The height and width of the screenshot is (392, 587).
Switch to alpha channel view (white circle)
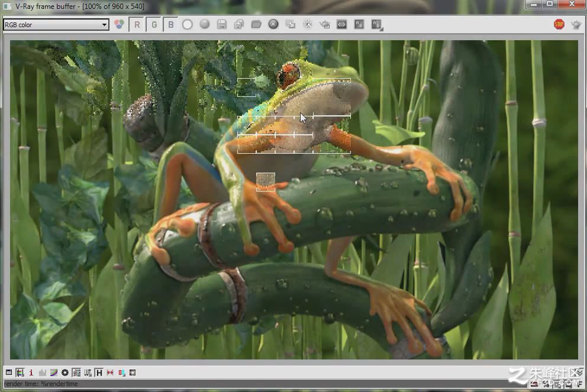188,25
